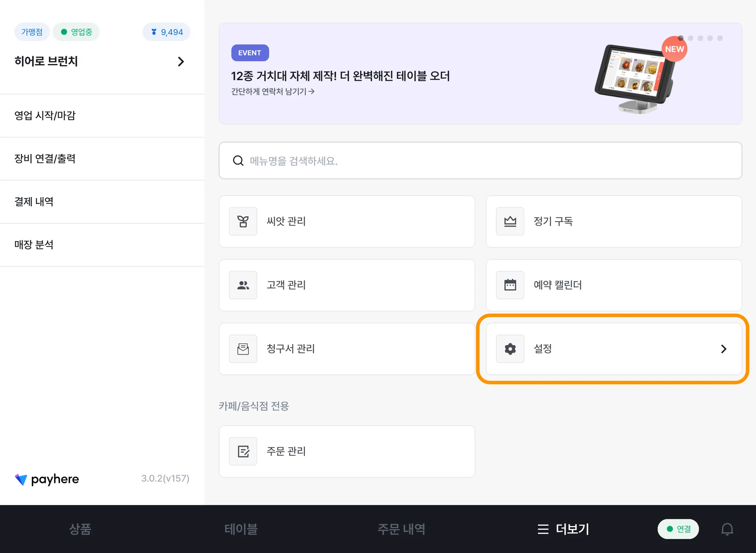Image resolution: width=756 pixels, height=553 pixels.
Task: Switch to the 주문 내역 bottom tab
Action: tap(401, 529)
